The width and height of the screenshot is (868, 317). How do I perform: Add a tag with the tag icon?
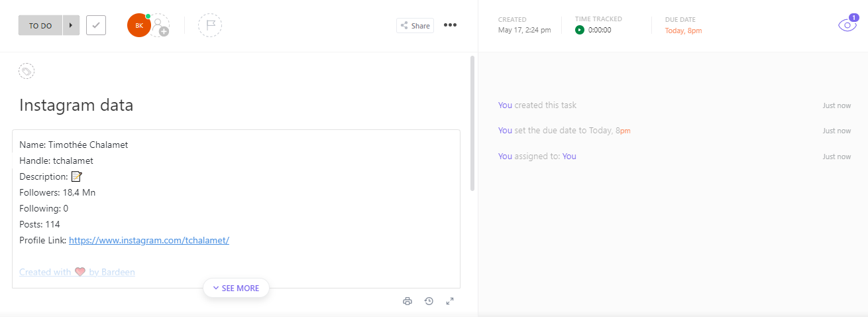pyautogui.click(x=27, y=71)
